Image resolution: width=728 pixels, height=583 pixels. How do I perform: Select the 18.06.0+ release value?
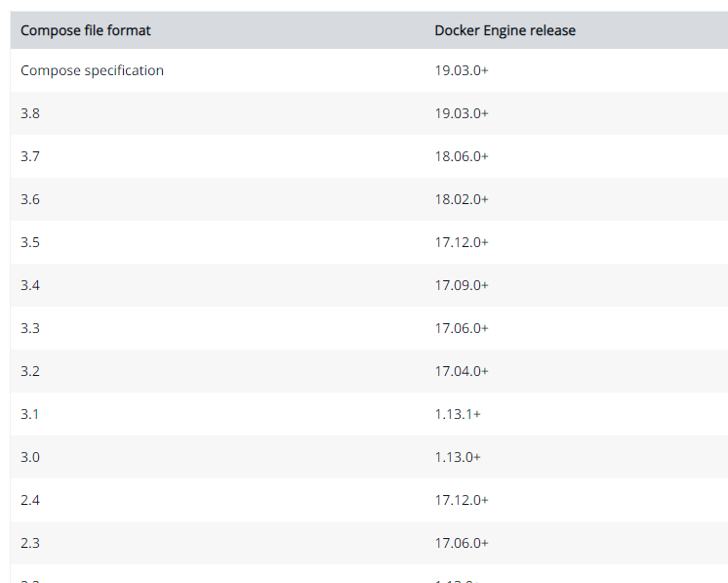tap(461, 156)
